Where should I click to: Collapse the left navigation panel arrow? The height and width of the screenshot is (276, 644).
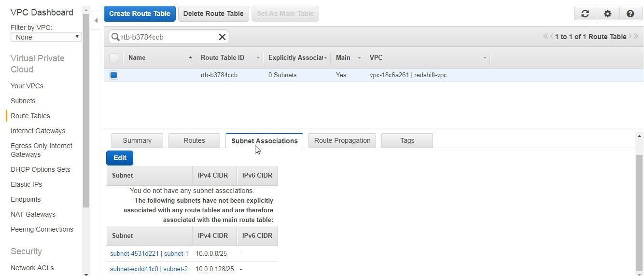point(96,20)
